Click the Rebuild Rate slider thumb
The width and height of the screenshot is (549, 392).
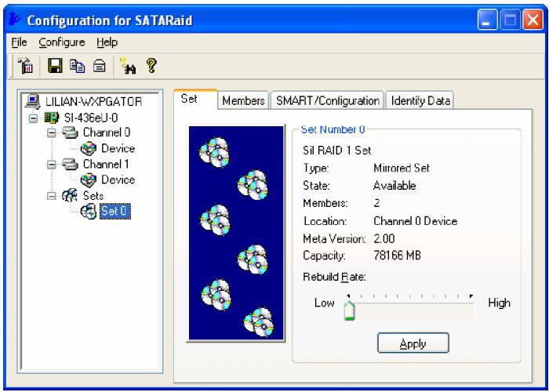point(350,310)
